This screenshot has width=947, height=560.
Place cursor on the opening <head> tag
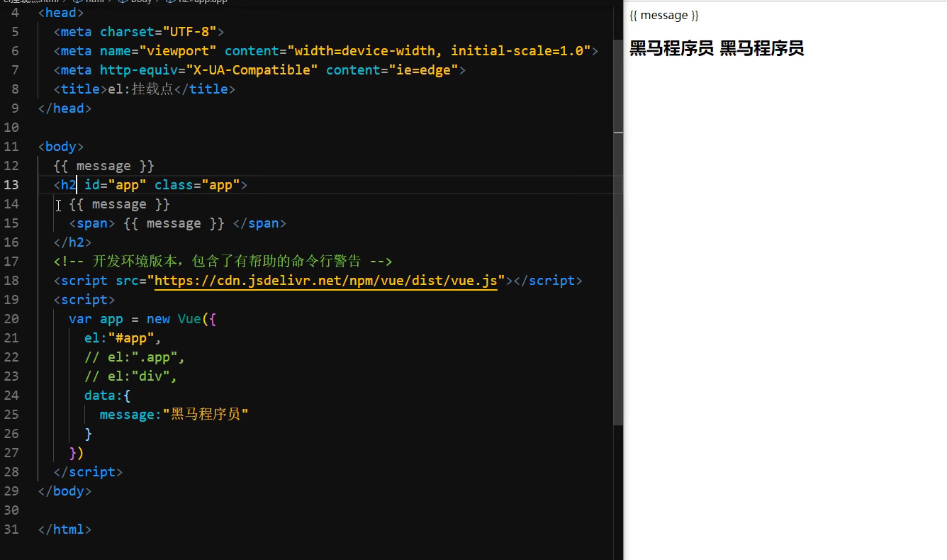click(x=61, y=13)
